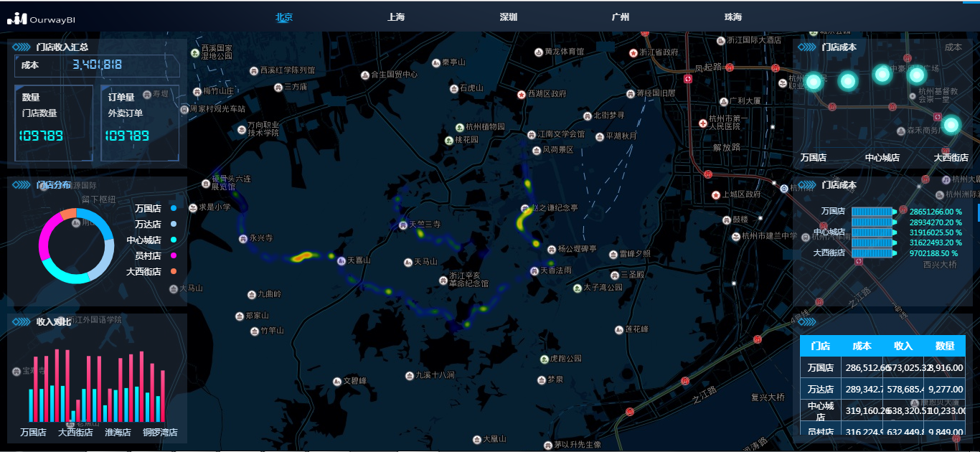
Task: Toggle 大西街店 entry in pie legend
Action: coord(151,271)
